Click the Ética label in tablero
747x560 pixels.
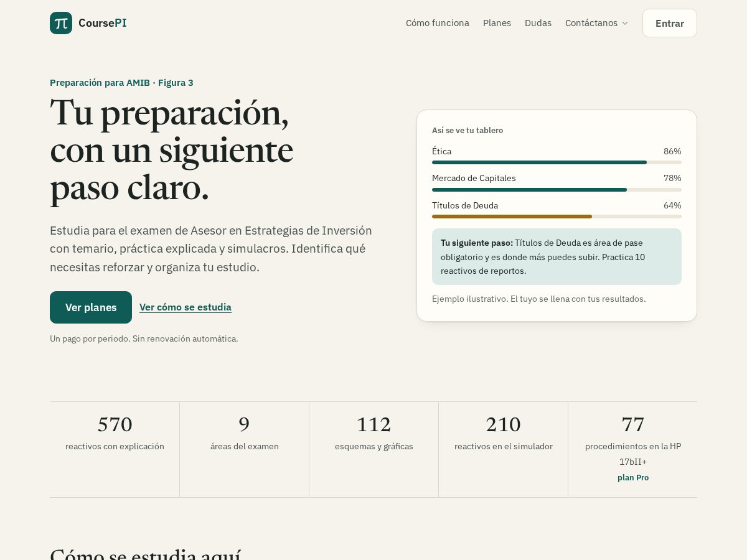click(441, 151)
